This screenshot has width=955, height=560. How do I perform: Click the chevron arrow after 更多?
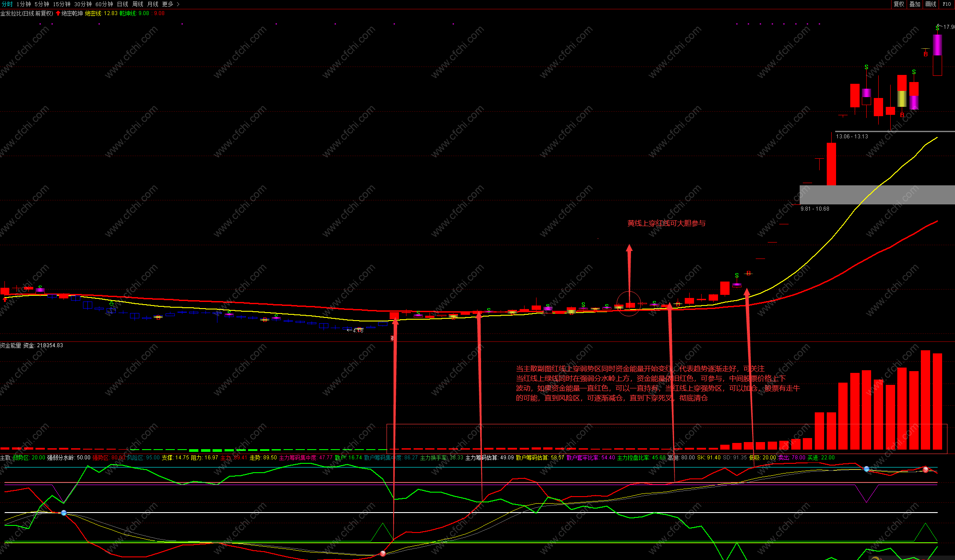(x=178, y=4)
